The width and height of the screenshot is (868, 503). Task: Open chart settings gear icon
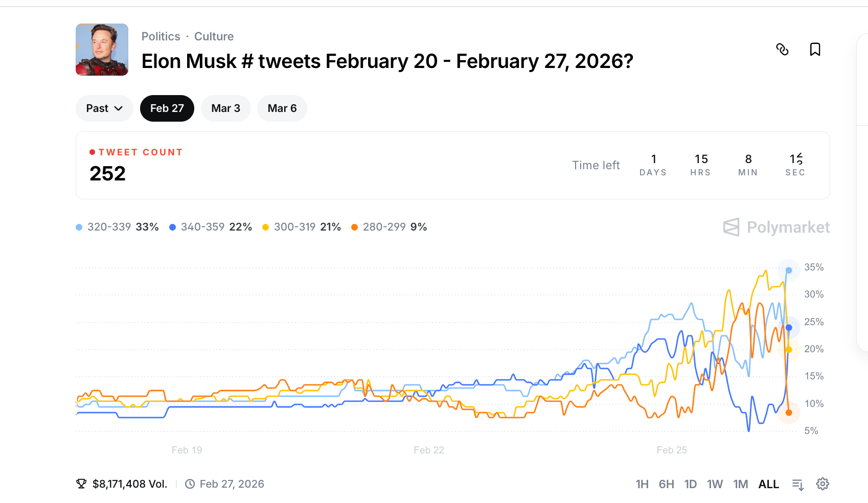pos(823,484)
